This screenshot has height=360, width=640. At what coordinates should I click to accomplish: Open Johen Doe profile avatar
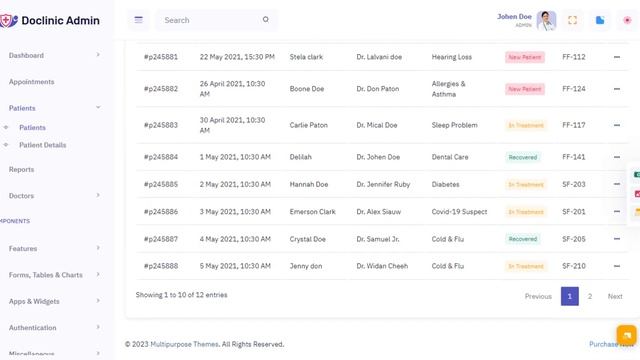point(546,20)
